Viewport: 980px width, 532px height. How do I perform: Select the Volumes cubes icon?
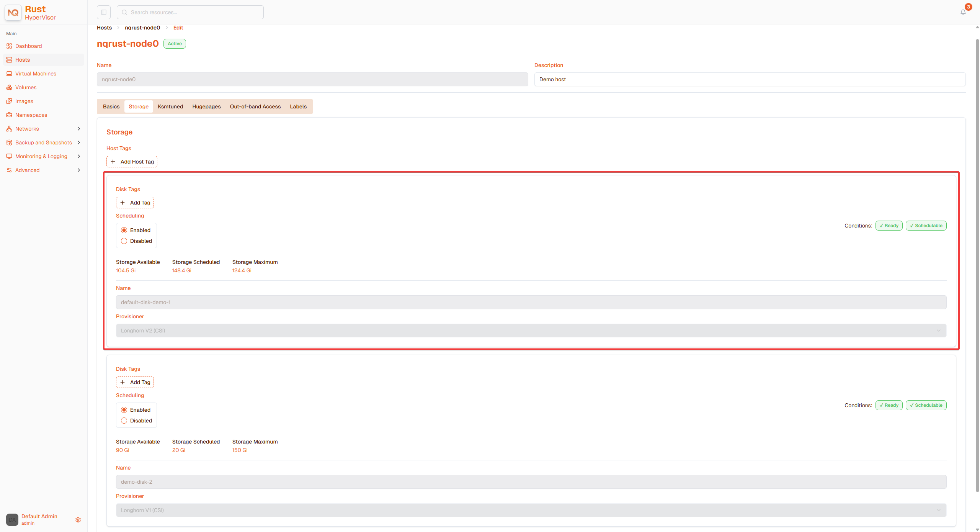coord(9,87)
